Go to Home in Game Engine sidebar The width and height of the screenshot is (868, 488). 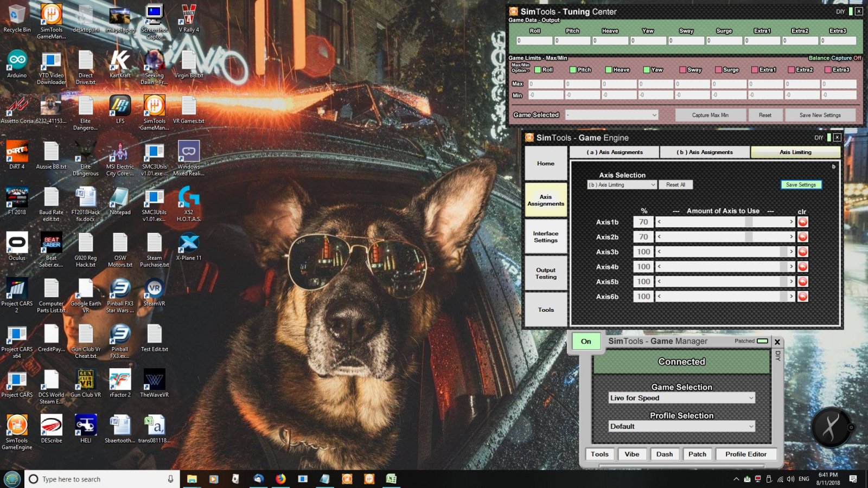click(x=546, y=163)
